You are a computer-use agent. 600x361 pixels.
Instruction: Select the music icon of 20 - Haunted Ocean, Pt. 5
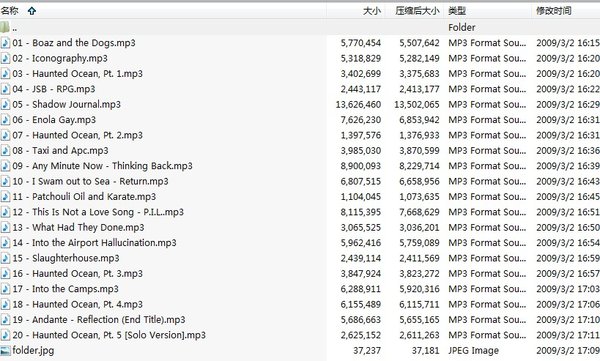click(x=5, y=335)
